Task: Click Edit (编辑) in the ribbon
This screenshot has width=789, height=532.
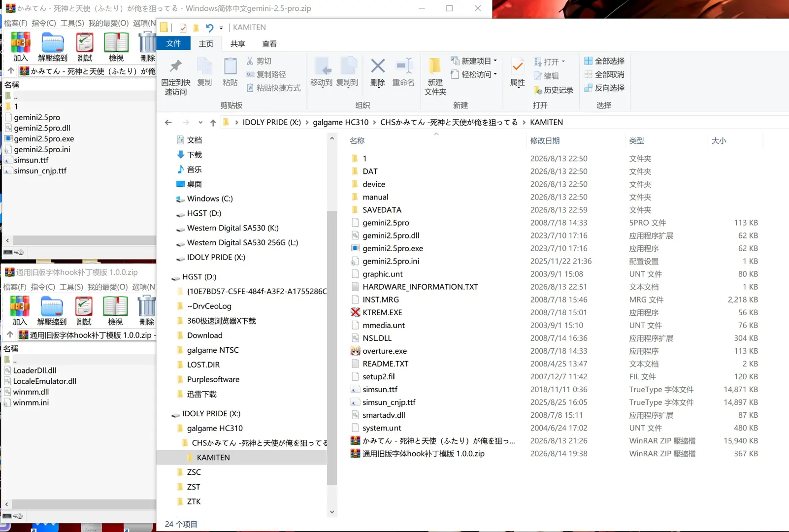Action: click(546, 76)
